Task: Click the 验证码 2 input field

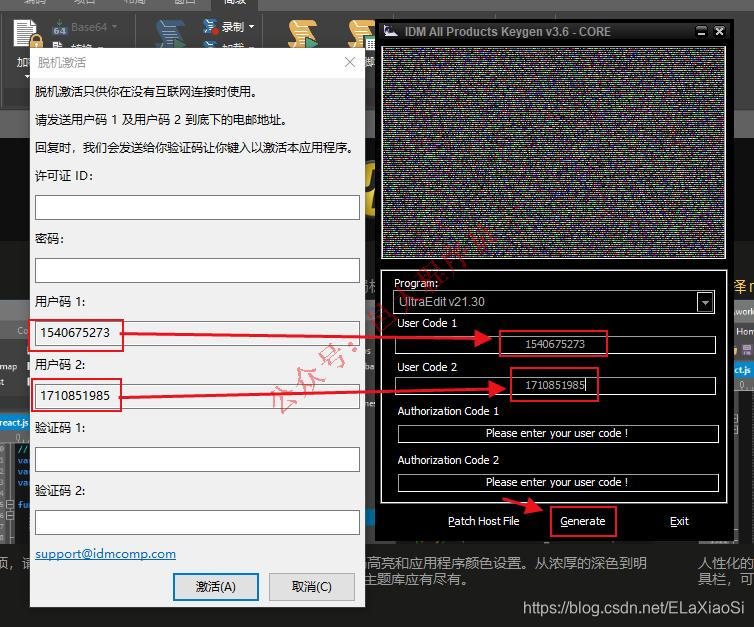Action: coord(197,522)
